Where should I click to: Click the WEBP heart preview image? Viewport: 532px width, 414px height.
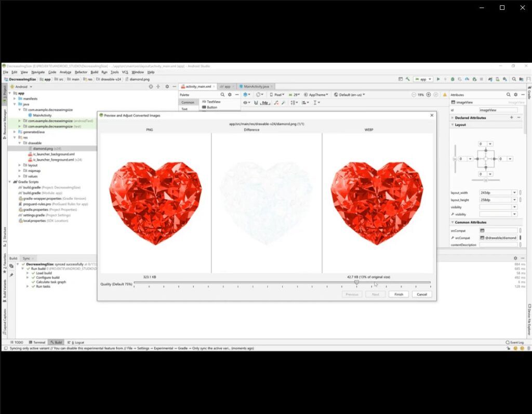tap(377, 203)
